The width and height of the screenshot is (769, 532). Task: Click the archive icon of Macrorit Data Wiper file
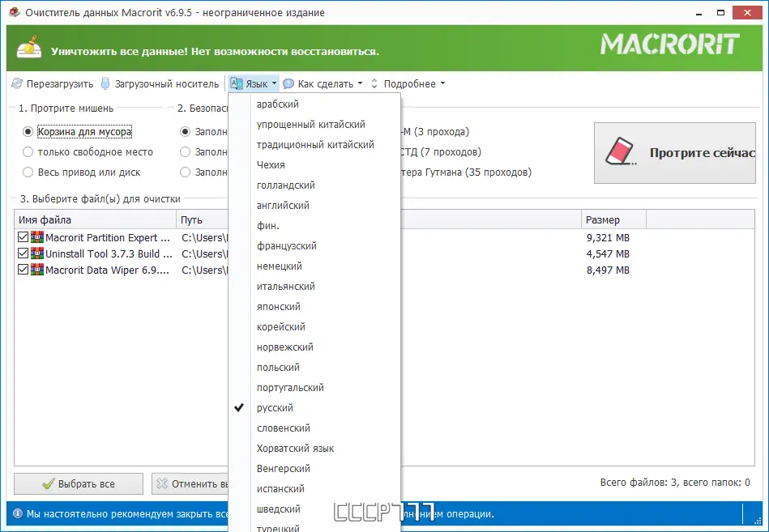tap(37, 270)
